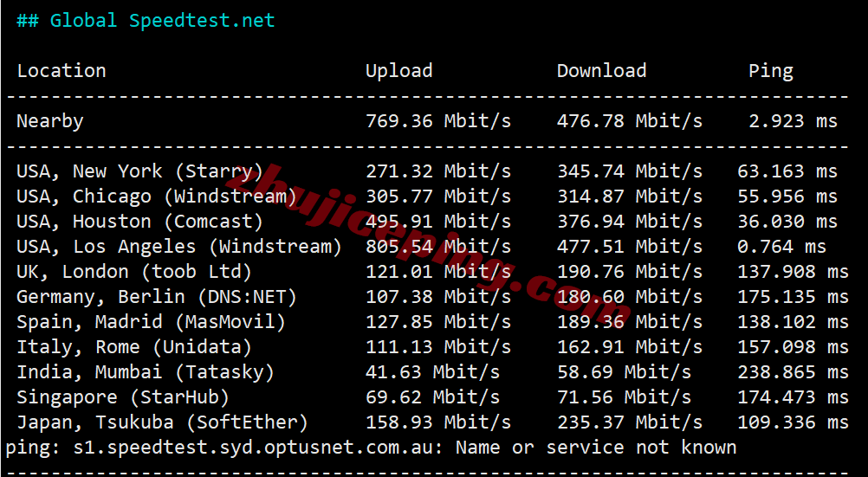Click Los Angeles ping 0.764 ms
Screen dimensions: 868x477
click(782, 247)
